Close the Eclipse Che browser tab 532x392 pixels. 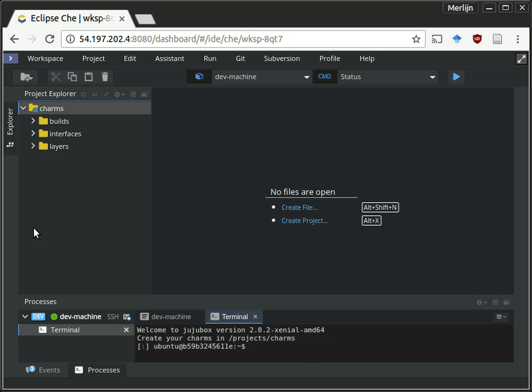(122, 19)
